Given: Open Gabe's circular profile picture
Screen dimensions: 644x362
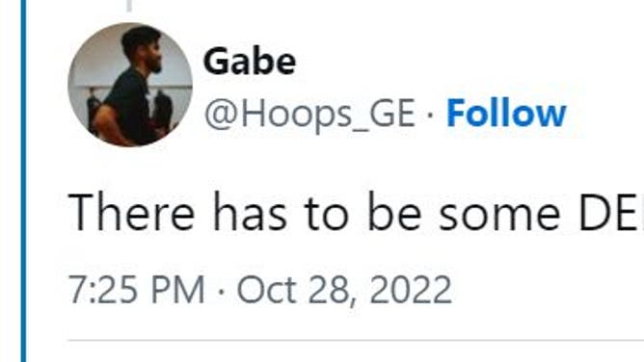Looking at the screenshot, I should pos(130,85).
